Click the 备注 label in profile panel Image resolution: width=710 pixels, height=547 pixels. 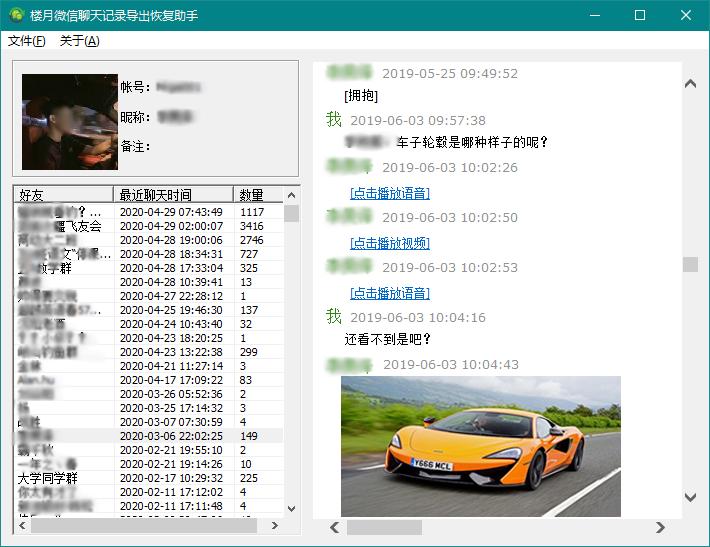click(x=135, y=146)
